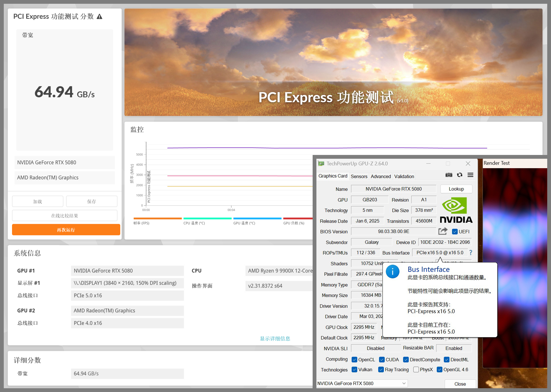Click the BIOS Version field 98.03.3B.00.9E
The width and height of the screenshot is (551, 392).
pyautogui.click(x=394, y=231)
